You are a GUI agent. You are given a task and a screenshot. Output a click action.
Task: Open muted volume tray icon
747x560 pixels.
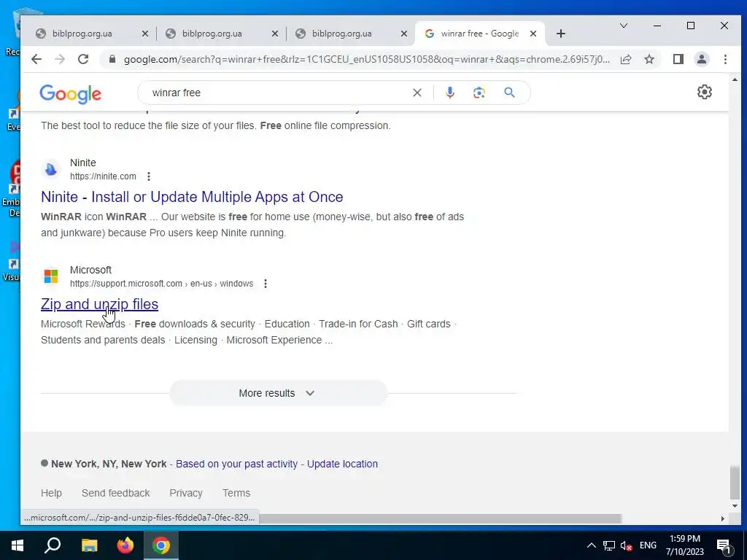pyautogui.click(x=626, y=545)
